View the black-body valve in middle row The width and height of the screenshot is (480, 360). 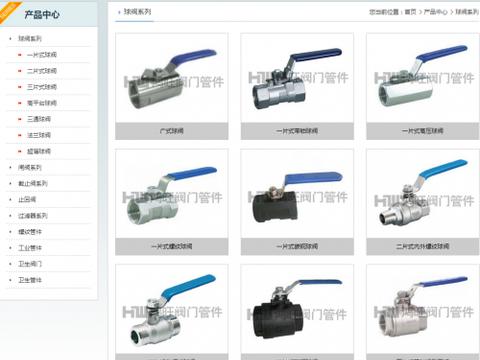point(297,194)
